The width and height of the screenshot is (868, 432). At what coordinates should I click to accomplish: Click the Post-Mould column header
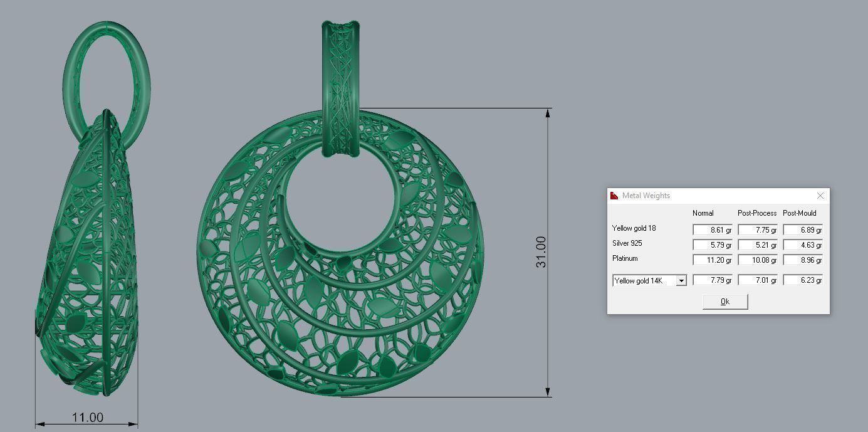pos(800,213)
